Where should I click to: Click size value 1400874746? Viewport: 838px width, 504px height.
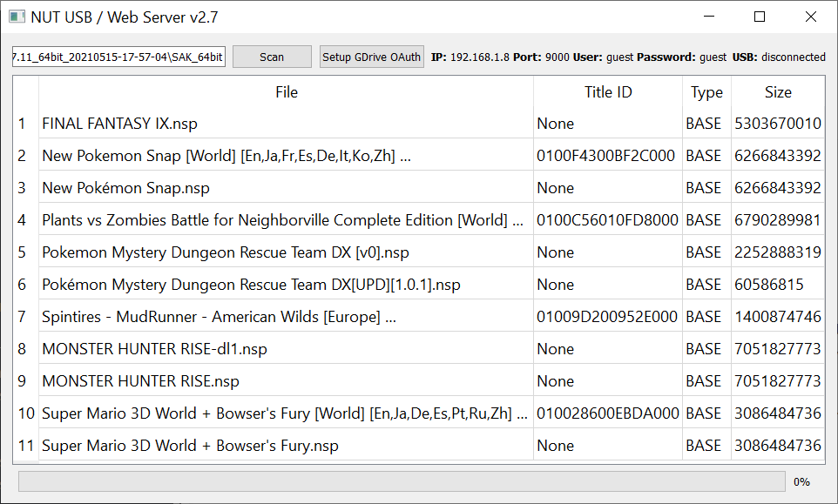[778, 317]
